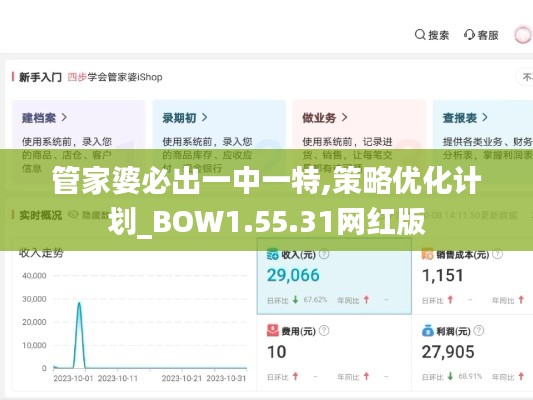
Task: Open the user avatar profile
Action: 522,35
